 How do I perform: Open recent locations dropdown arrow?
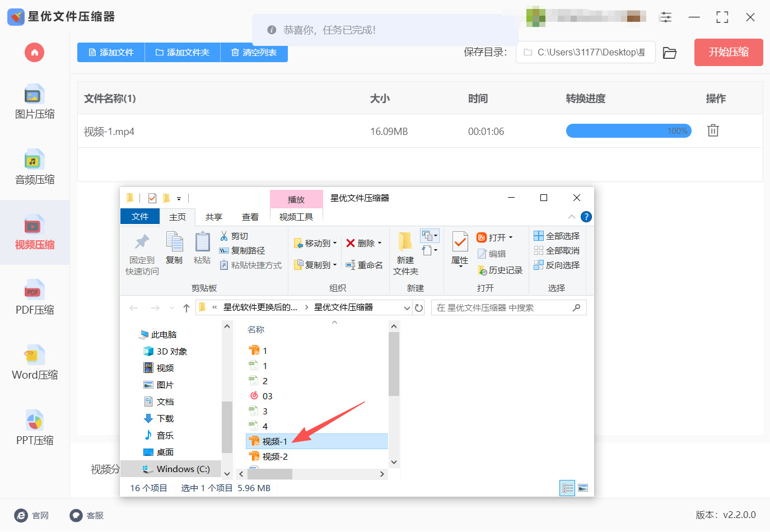coord(172,308)
